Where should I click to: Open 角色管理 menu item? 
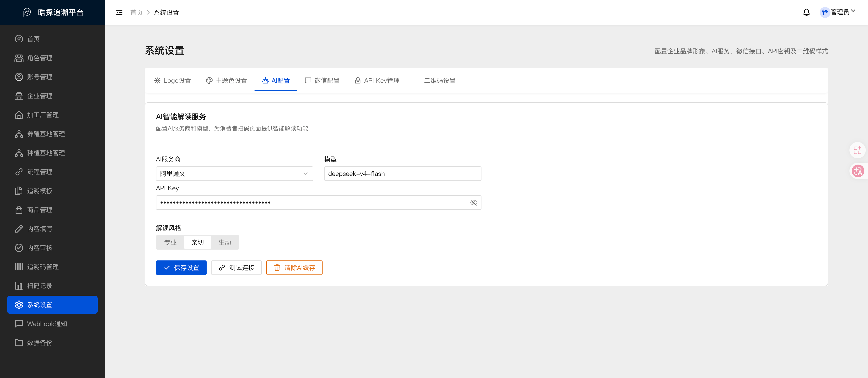point(52,58)
